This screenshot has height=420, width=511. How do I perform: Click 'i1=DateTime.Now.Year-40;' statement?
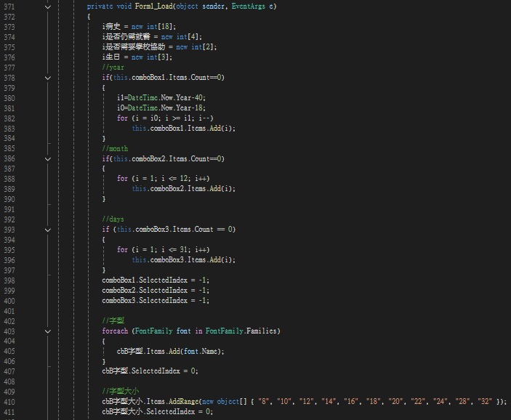(161, 98)
